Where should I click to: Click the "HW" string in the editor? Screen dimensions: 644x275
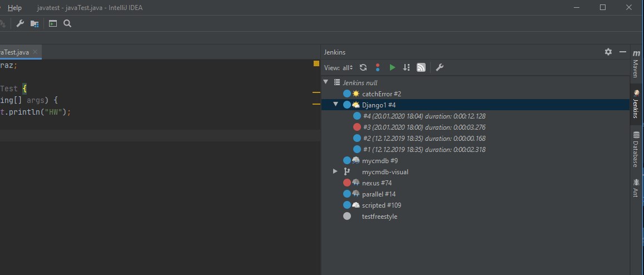(x=52, y=112)
